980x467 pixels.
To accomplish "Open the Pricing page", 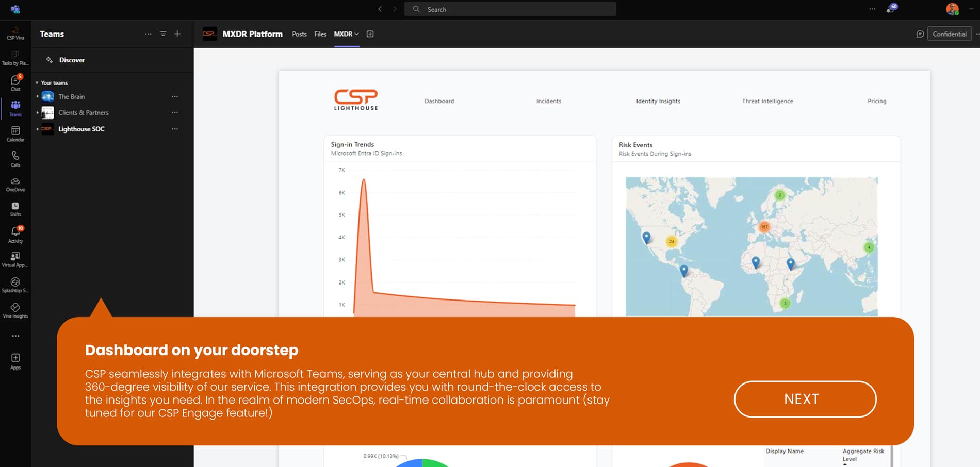I will coord(877,101).
